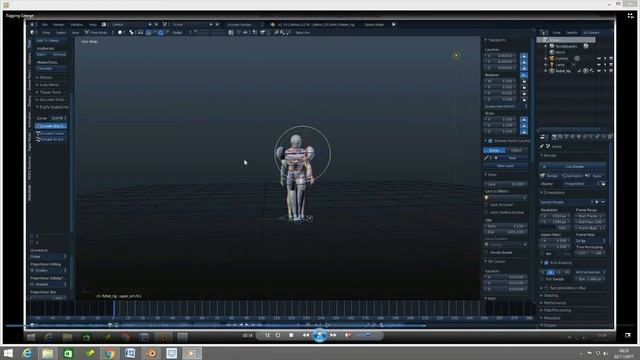Click the current frame marker in the timeline

pos(114,308)
